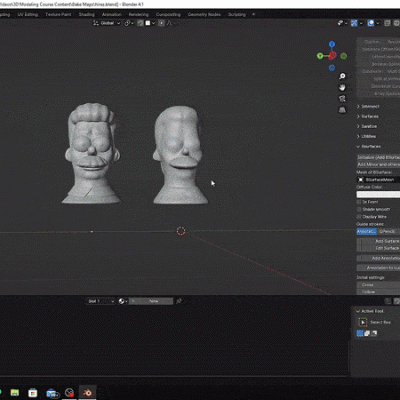Click the taskbar icon with red badge
The image size is (400, 400).
point(69,393)
